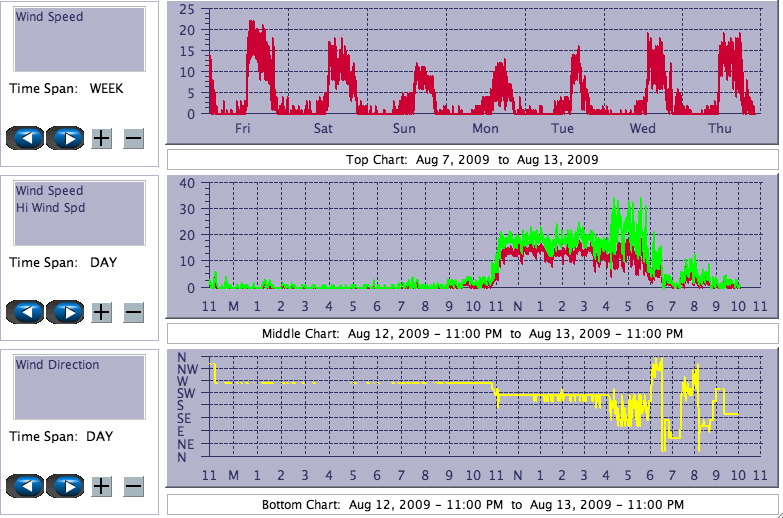Click Wed on the weekly wind chart

(642, 129)
